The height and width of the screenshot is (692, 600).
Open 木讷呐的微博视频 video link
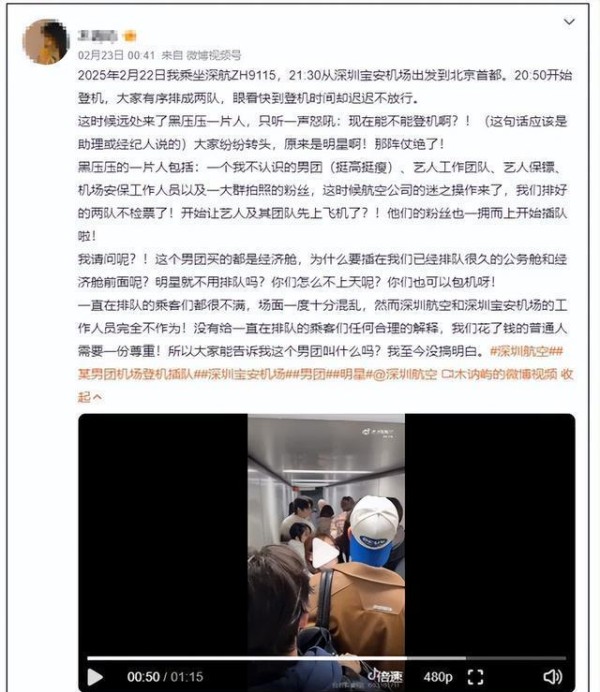point(499,374)
